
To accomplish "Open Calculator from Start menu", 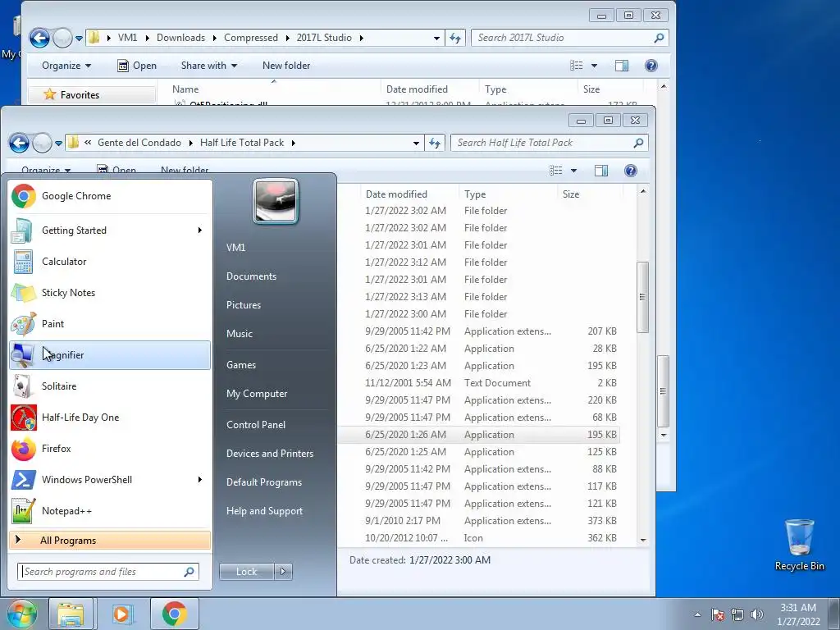I will coord(110,262).
